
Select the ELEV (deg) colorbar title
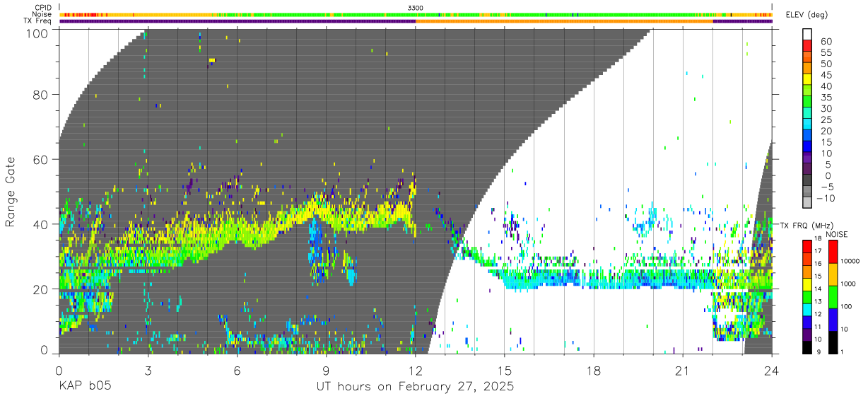click(807, 15)
